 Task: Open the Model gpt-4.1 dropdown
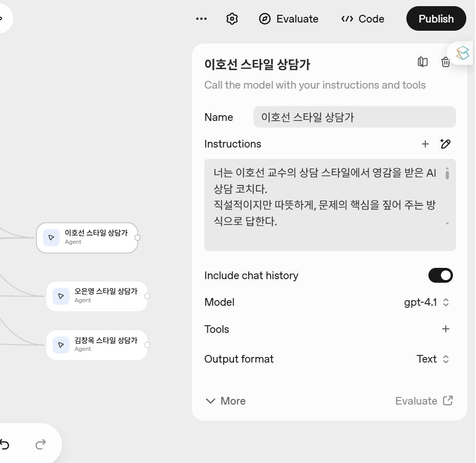pos(426,302)
